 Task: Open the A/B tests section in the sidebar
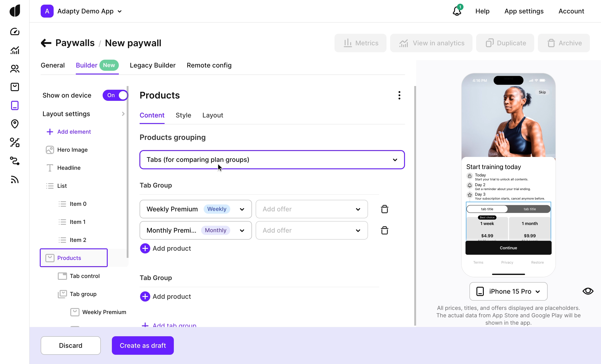[15, 142]
